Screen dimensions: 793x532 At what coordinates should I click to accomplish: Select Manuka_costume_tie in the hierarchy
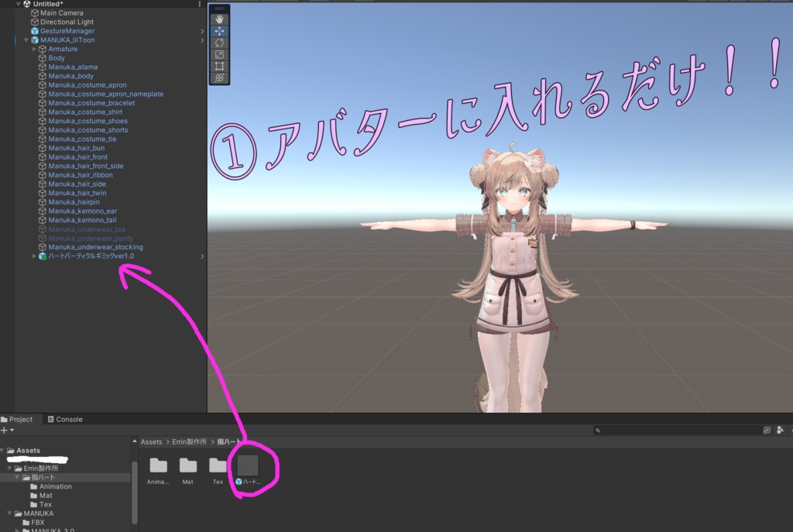(82, 139)
